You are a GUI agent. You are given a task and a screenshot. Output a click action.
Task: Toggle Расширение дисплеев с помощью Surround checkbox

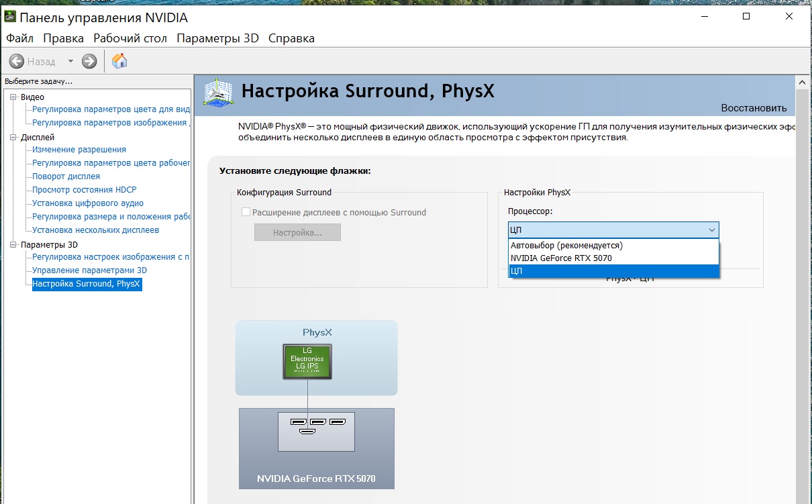point(246,212)
